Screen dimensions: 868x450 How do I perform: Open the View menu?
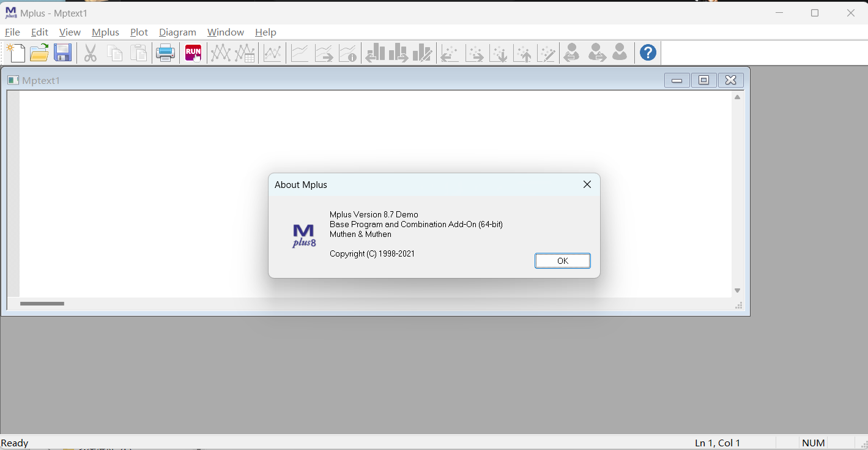[x=70, y=32]
